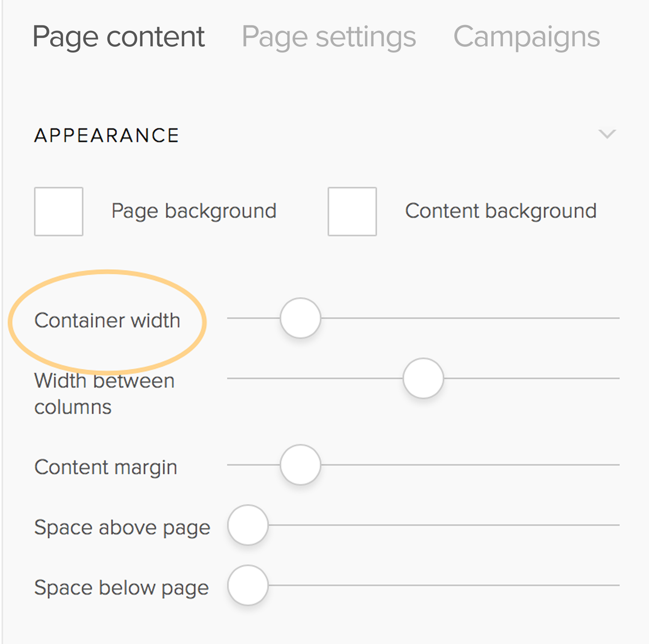The width and height of the screenshot is (649, 644).
Task: Select the Space above page slider knob
Action: [x=248, y=525]
